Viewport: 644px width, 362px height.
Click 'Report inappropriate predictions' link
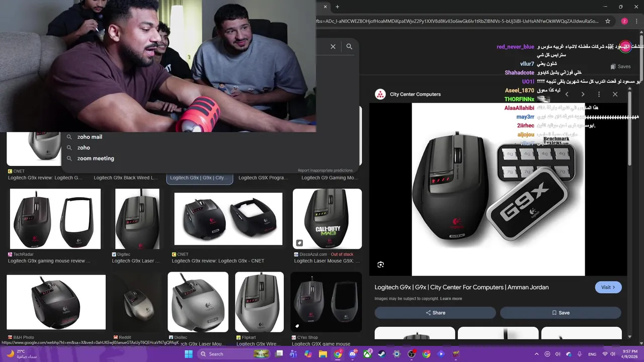(325, 170)
